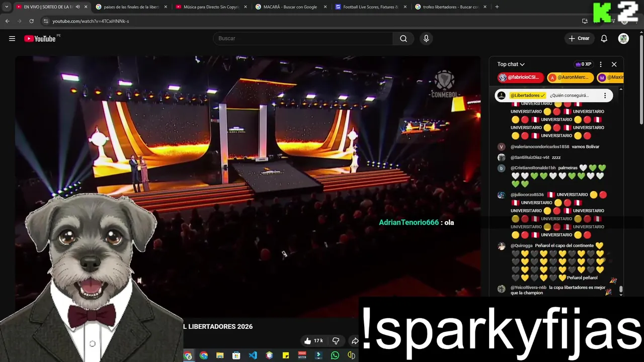
Task: Switch to Música para Directo tab
Action: (211, 7)
